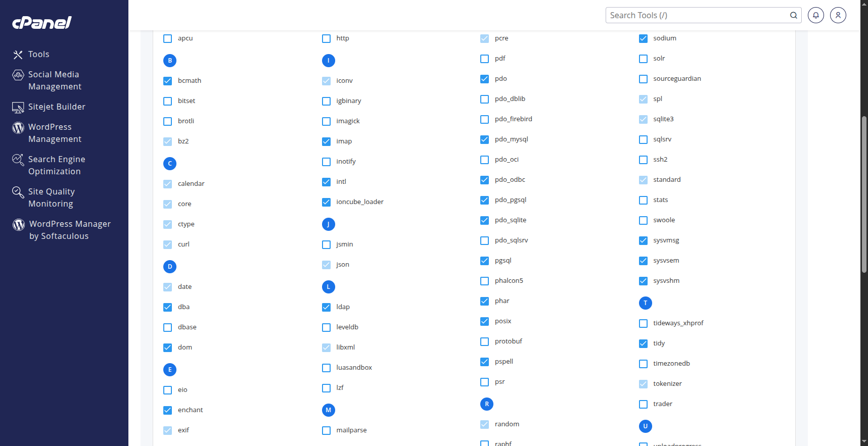
Task: Uncheck the sodium checkbox
Action: [x=644, y=38]
